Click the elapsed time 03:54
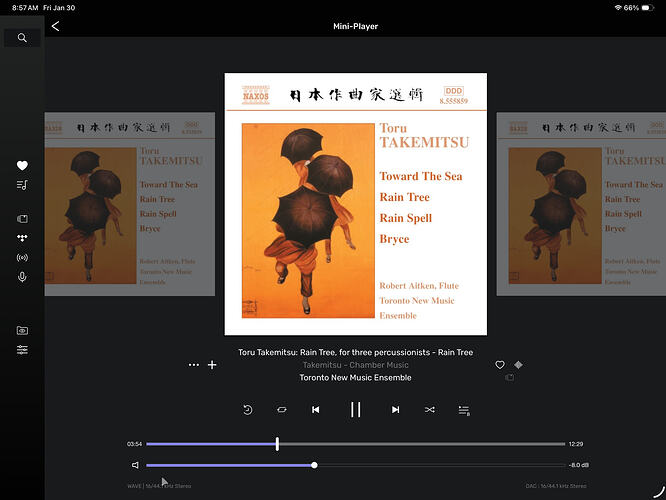 (x=134, y=444)
